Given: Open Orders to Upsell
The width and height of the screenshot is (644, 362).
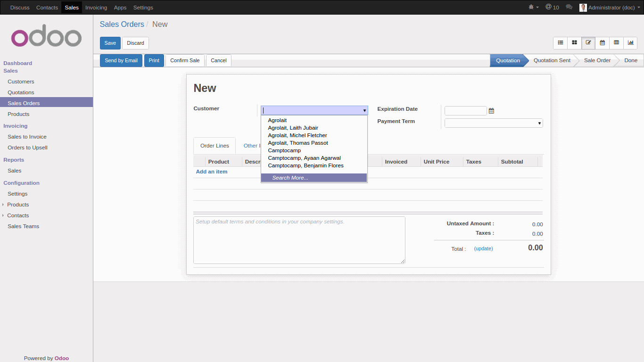Looking at the screenshot, I should click(27, 148).
